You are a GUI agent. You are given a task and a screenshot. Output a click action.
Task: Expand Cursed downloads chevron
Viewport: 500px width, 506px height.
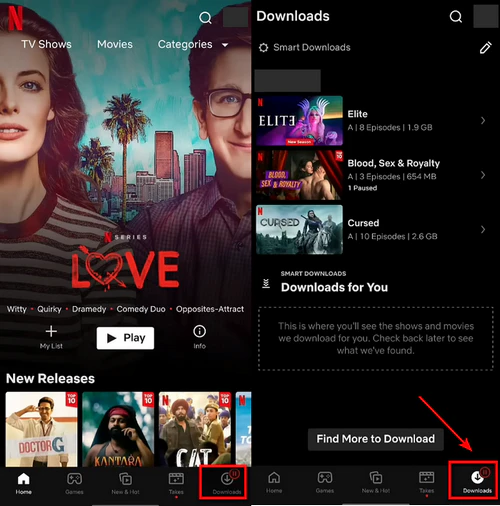[483, 229]
